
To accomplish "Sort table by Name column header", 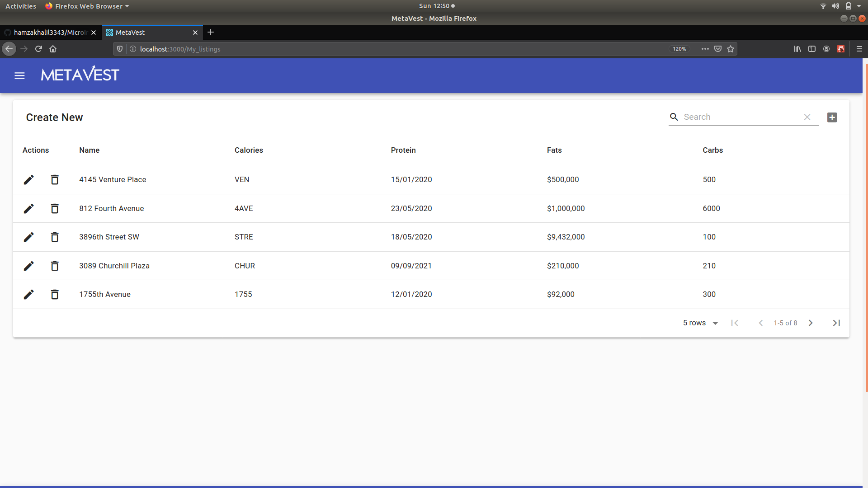I will 89,150.
